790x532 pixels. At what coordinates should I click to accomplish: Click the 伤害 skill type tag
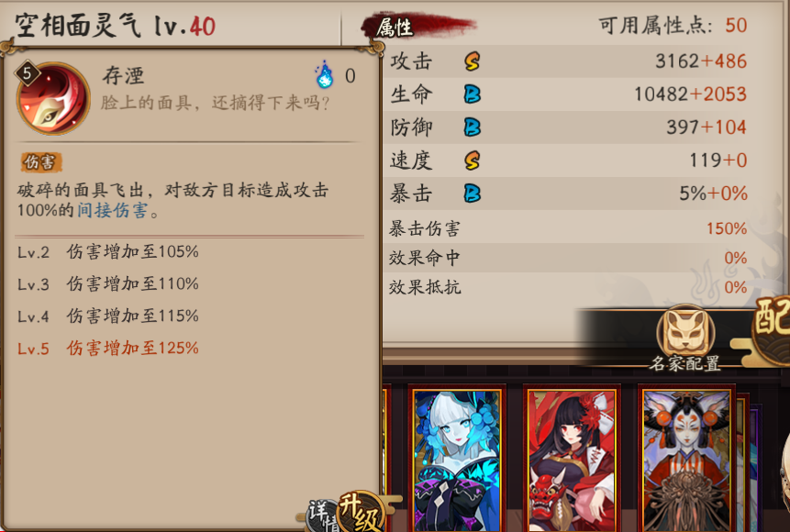click(x=40, y=162)
